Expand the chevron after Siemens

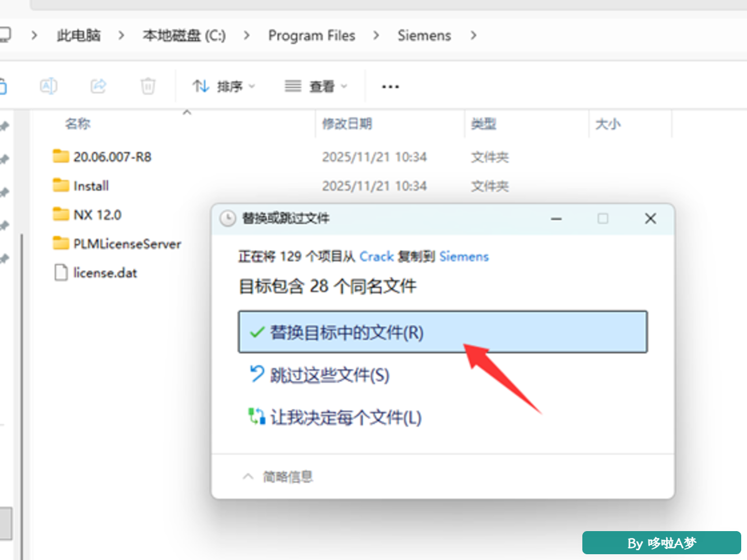tap(474, 35)
